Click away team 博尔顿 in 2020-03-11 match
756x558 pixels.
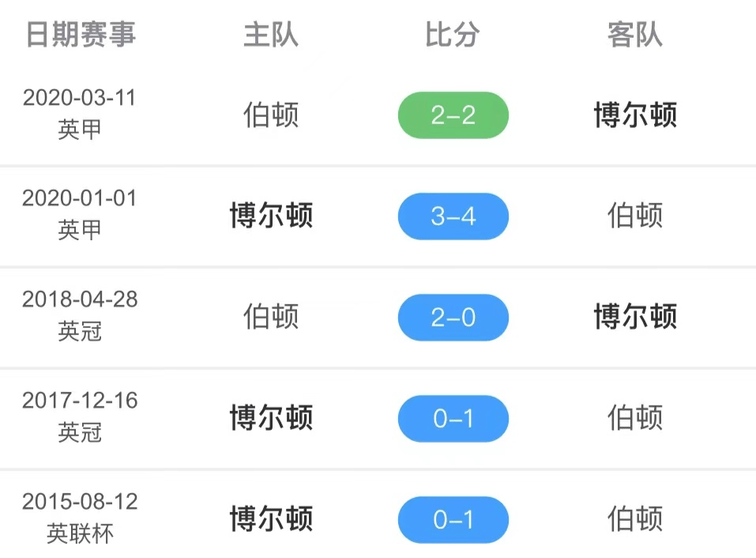(635, 115)
